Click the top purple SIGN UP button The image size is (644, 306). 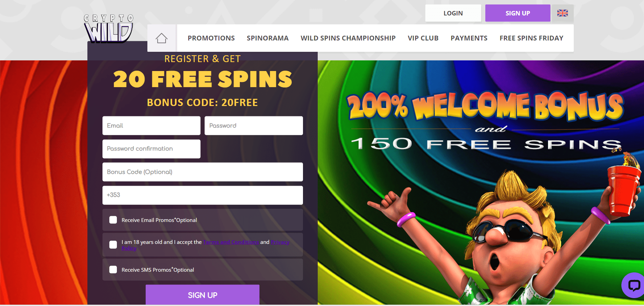coord(518,13)
